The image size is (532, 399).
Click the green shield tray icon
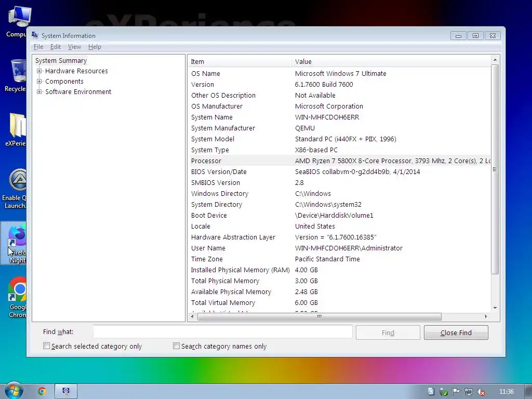click(x=444, y=392)
